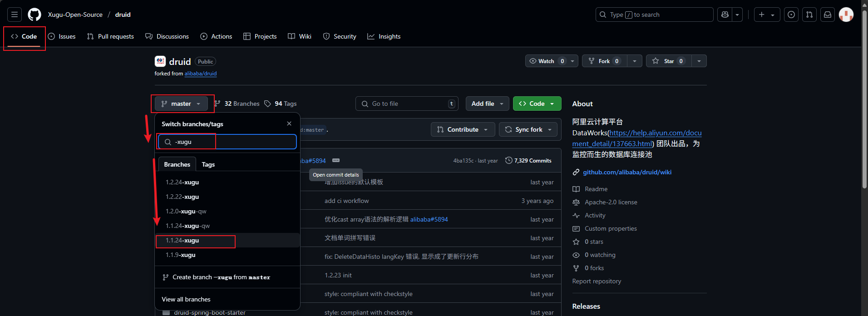Viewport: 868px width, 316px height.
Task: Open the Insights tab
Action: (384, 36)
